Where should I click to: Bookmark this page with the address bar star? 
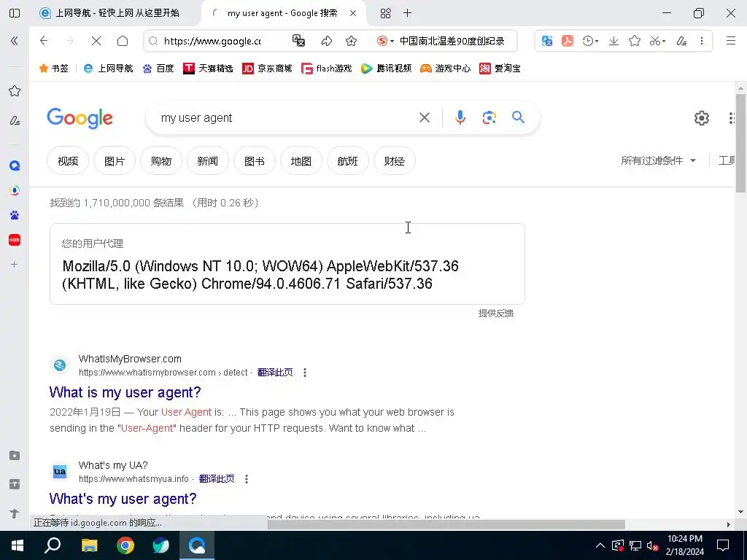tap(351, 41)
